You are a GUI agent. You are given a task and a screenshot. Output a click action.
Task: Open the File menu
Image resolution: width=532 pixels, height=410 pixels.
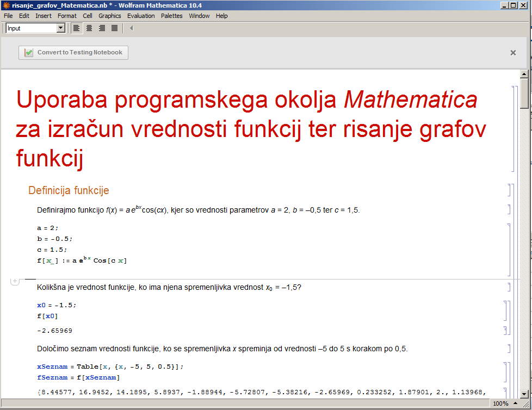pos(8,16)
